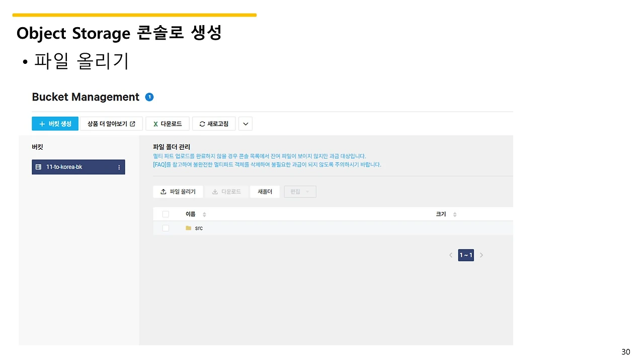The height and width of the screenshot is (362, 644).
Task: Select the 1~1 page indicator
Action: [465, 255]
